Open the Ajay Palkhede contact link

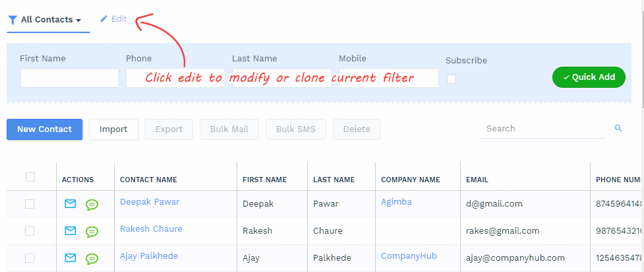click(149, 256)
